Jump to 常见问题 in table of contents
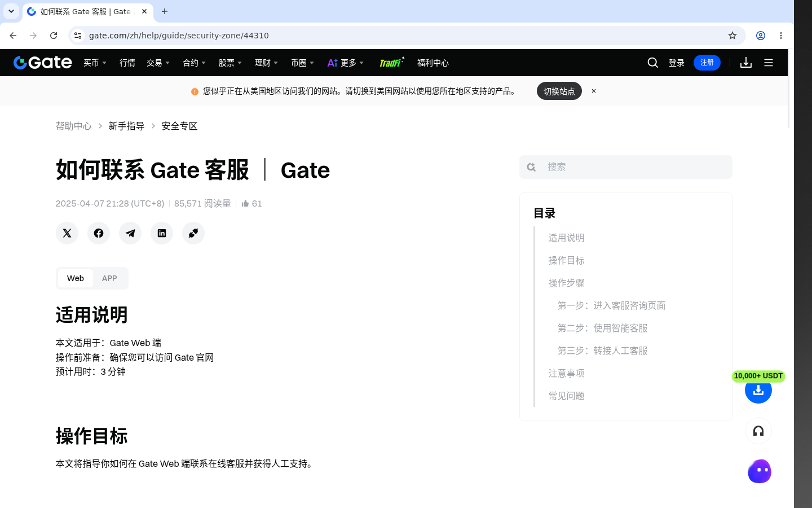This screenshot has width=812, height=508. point(566,396)
